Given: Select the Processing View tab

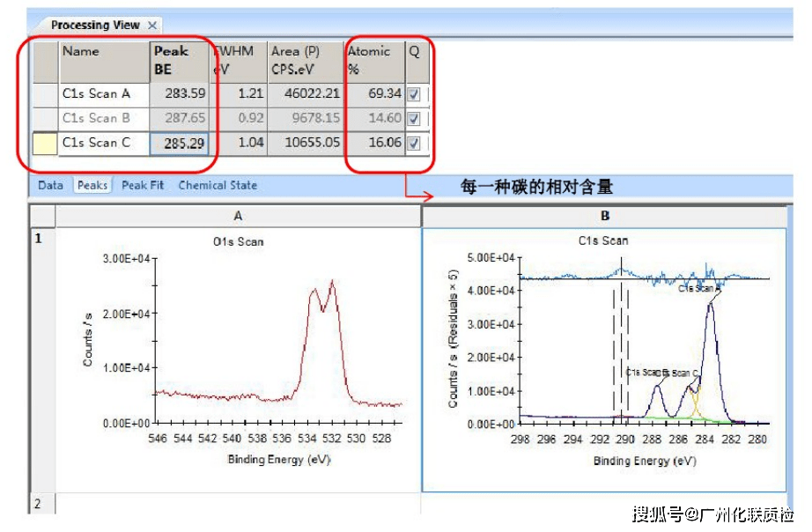Looking at the screenshot, I should tap(95, 25).
